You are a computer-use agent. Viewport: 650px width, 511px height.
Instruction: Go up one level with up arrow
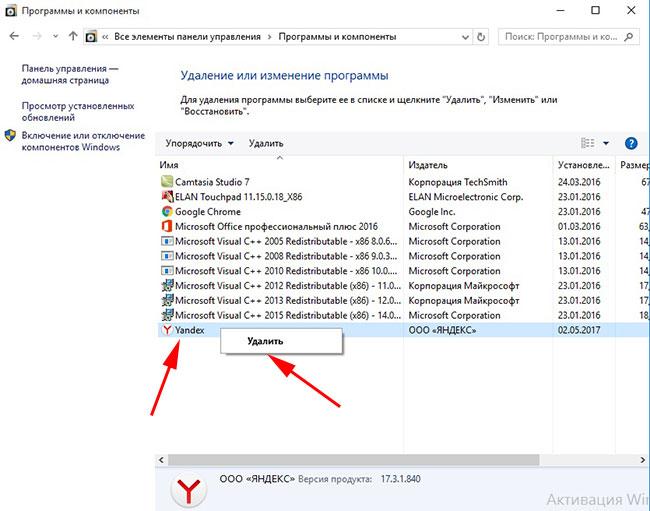pos(73,37)
